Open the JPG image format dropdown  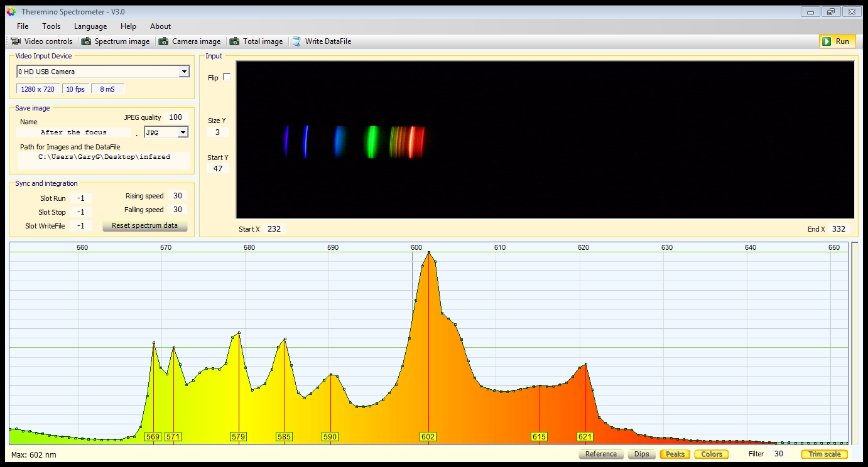(183, 132)
